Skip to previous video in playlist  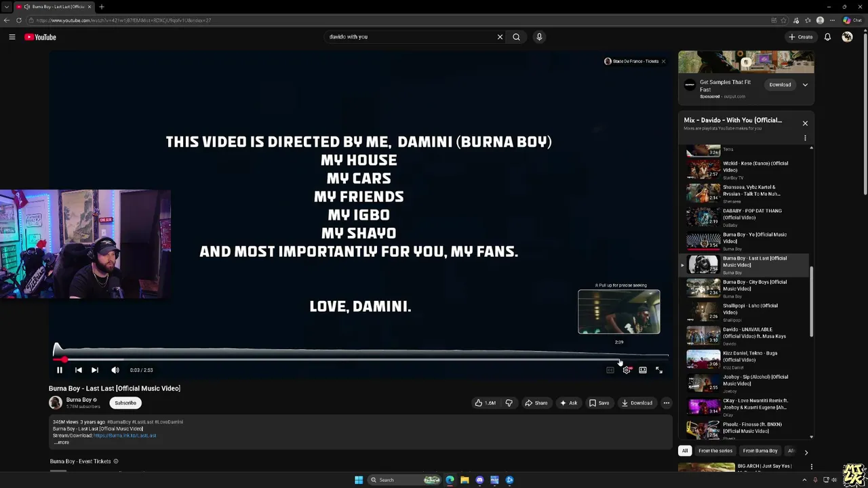point(78,370)
